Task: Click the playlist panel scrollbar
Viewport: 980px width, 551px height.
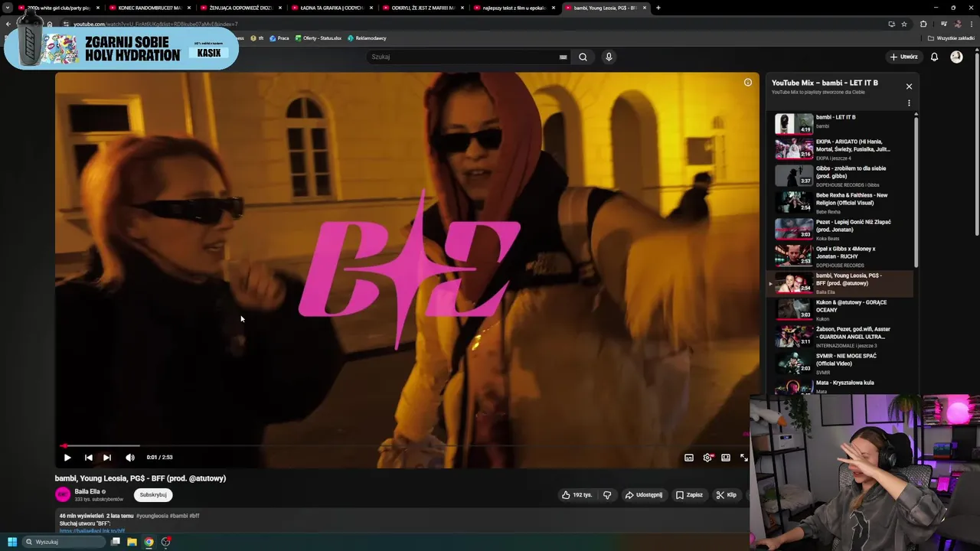Action: [916, 191]
